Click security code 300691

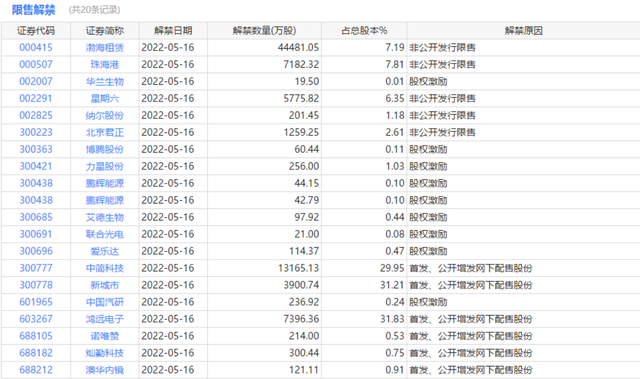[36, 234]
